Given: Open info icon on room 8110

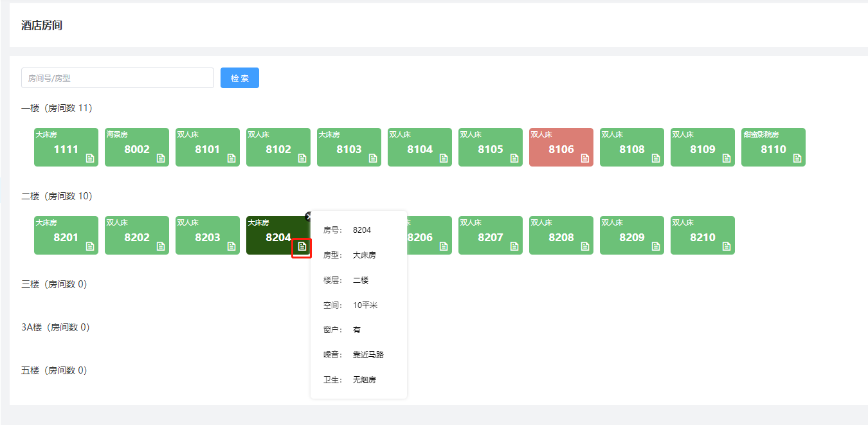Looking at the screenshot, I should pos(797,158).
